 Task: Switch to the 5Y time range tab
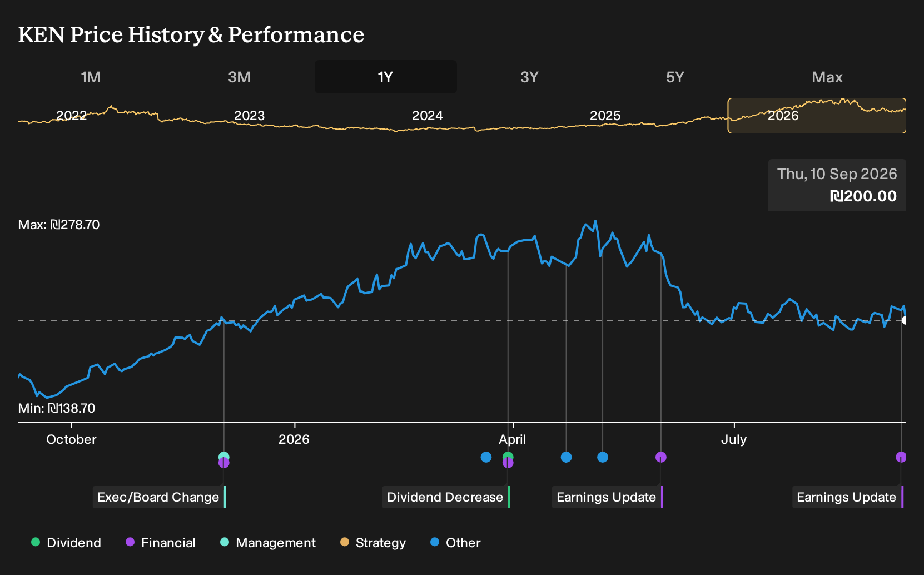point(675,77)
